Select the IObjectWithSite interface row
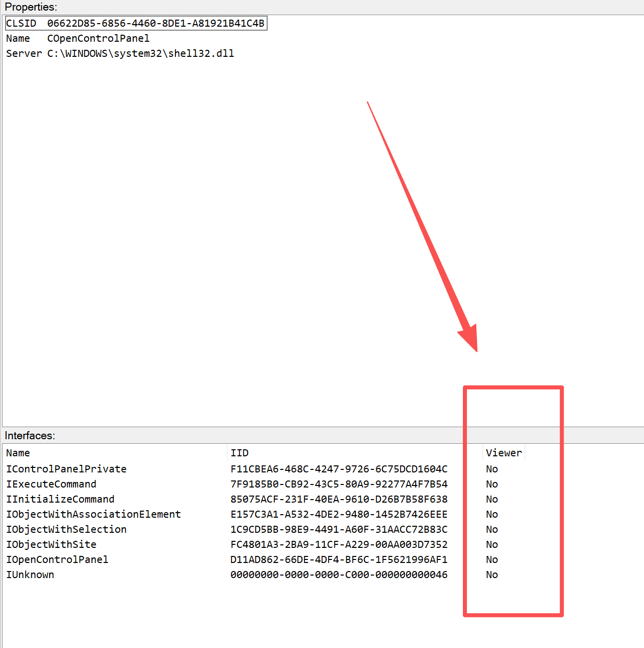Image resolution: width=644 pixels, height=648 pixels. point(51,544)
